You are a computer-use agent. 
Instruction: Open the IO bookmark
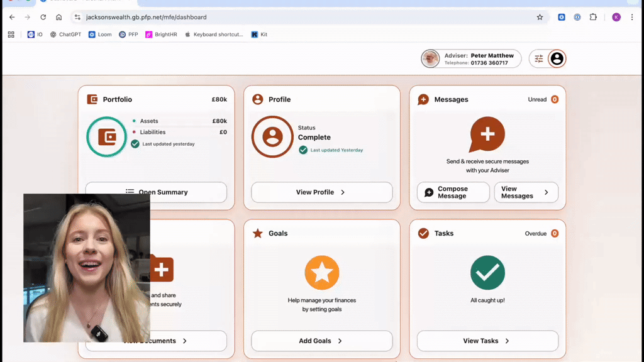35,35
